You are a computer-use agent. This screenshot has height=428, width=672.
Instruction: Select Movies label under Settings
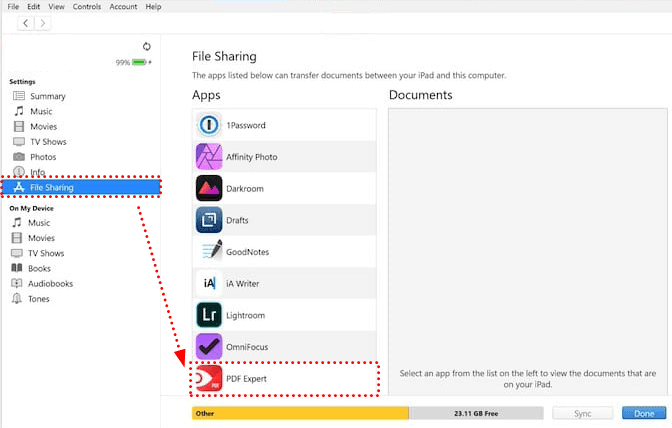click(x=43, y=126)
